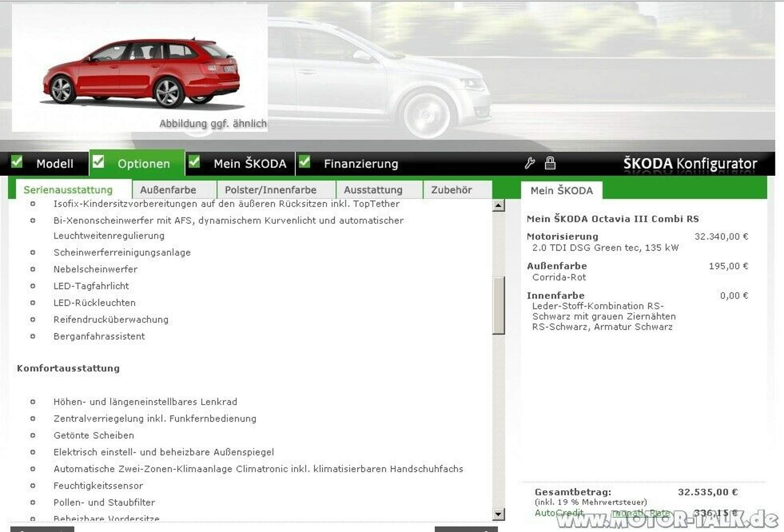
Task: Click Elektrisch einstell- und beheizbare Außenspiegel
Action: click(164, 452)
